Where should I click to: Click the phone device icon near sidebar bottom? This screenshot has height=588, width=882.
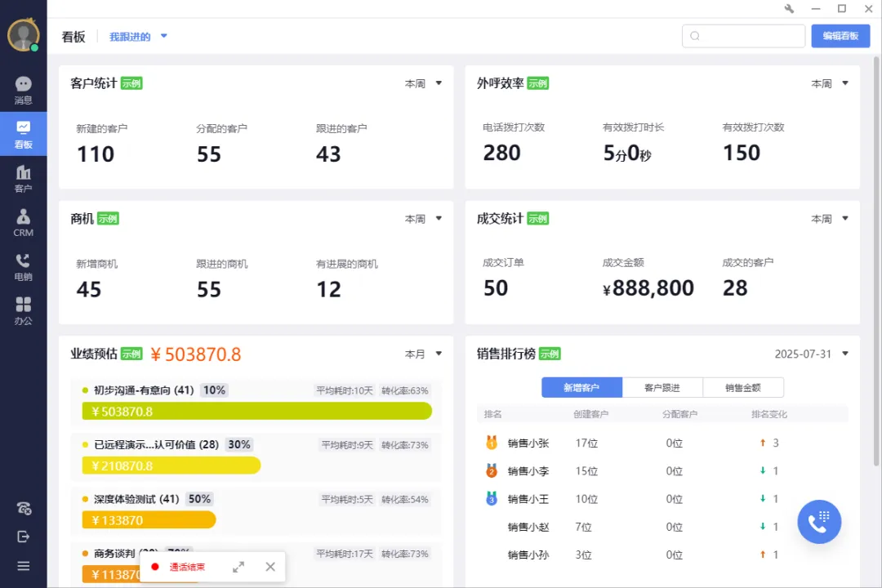point(24,509)
